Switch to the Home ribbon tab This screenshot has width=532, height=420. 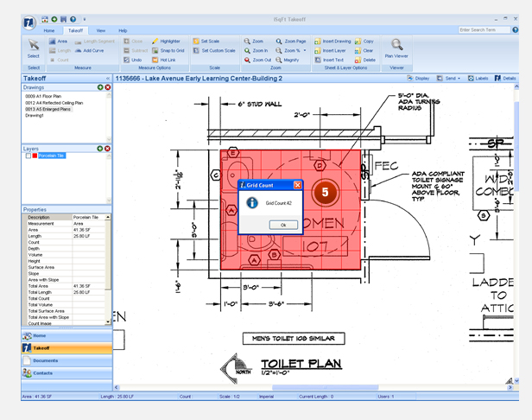click(x=49, y=30)
